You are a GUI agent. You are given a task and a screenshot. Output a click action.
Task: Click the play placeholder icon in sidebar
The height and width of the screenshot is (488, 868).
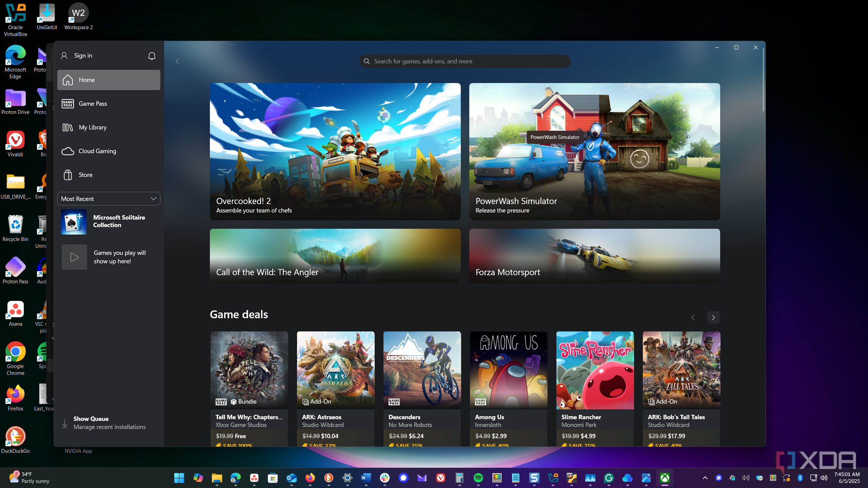[74, 257]
